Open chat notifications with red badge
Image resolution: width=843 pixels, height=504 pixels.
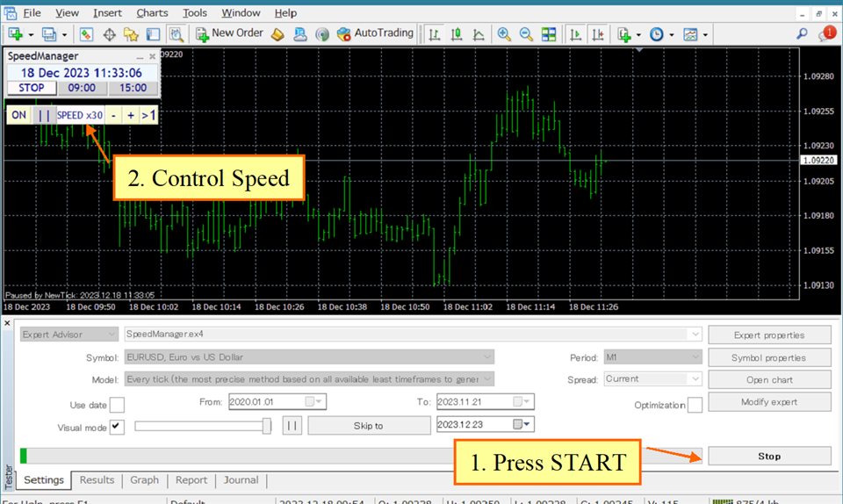pos(825,34)
